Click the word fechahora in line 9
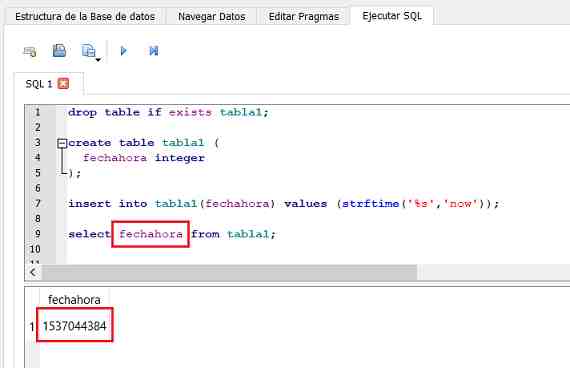570x368 pixels. point(151,234)
